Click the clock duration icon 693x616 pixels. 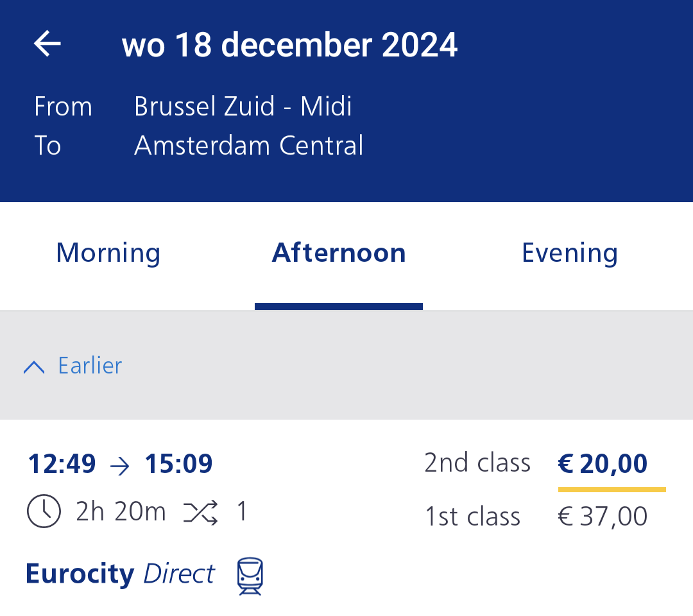[x=44, y=512]
